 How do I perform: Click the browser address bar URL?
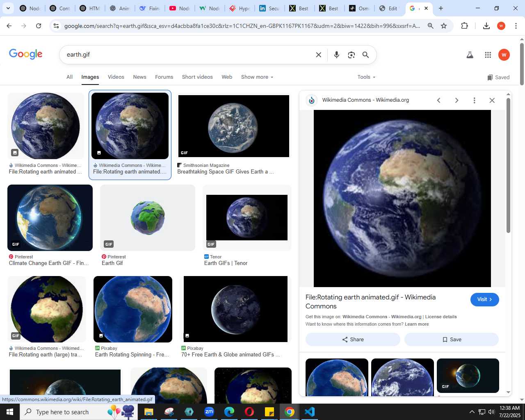pyautogui.click(x=242, y=26)
